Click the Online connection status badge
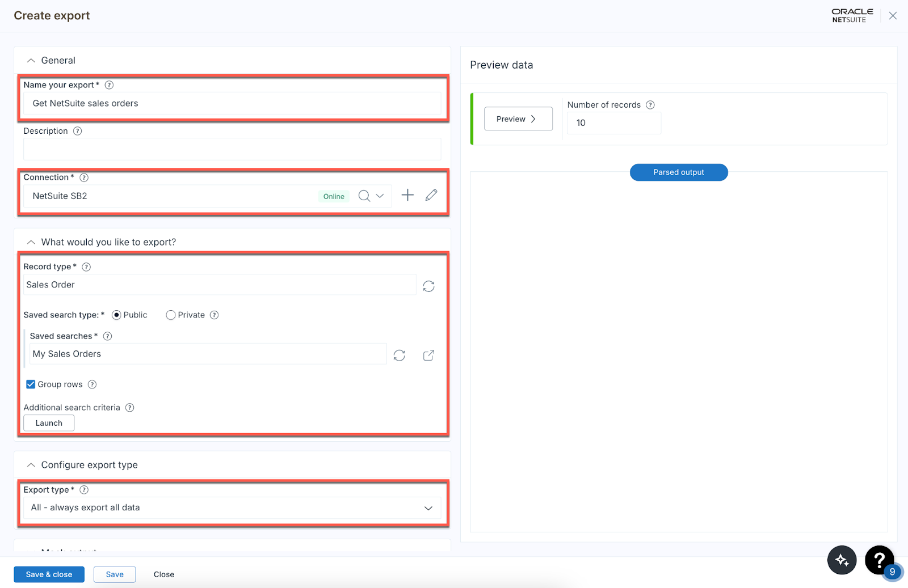Screen dimensions: 908x588 coord(334,196)
